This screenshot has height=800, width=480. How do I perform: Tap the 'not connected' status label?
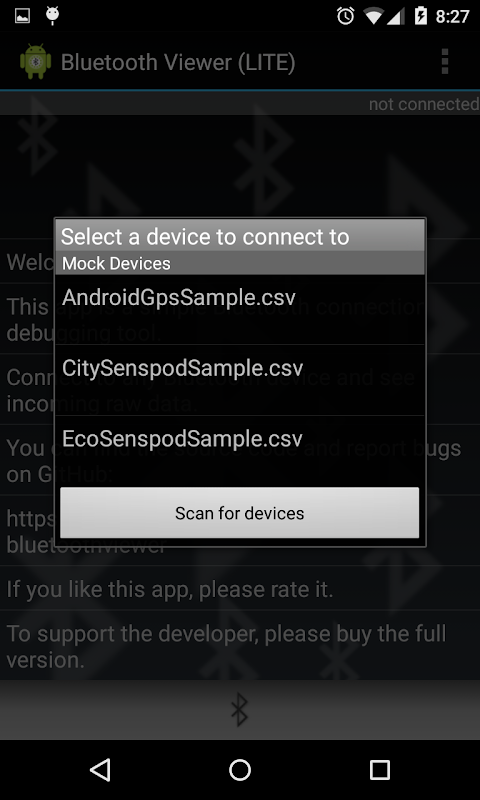424,104
